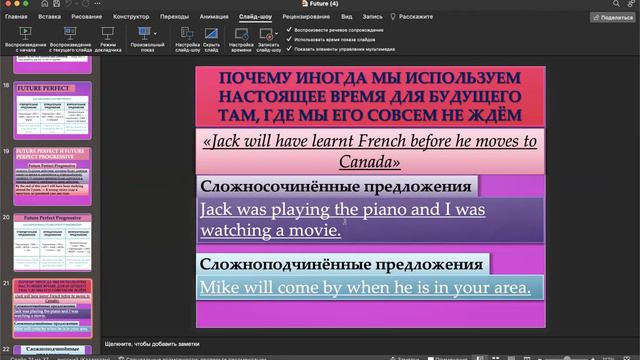Click the sentence Jack will have learnt French
The width and height of the screenshot is (640, 360).
pyautogui.click(x=370, y=151)
